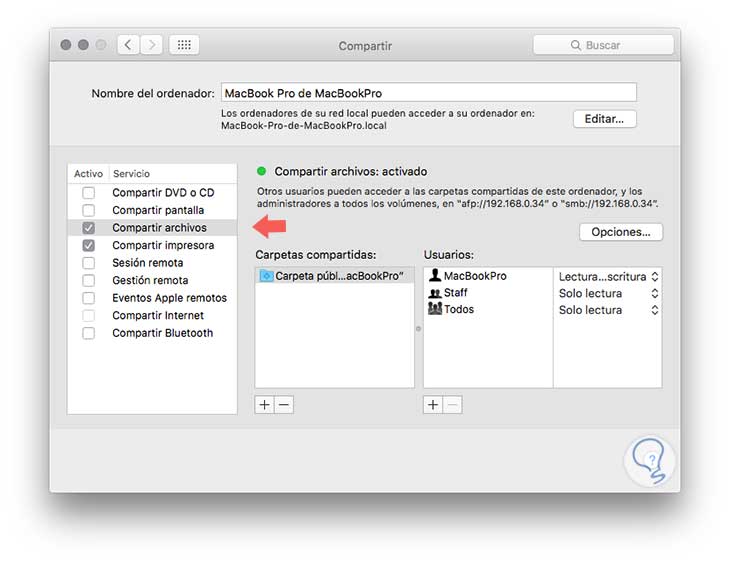The image size is (730, 563).
Task: Open Opciones... for file sharing
Action: click(x=621, y=232)
